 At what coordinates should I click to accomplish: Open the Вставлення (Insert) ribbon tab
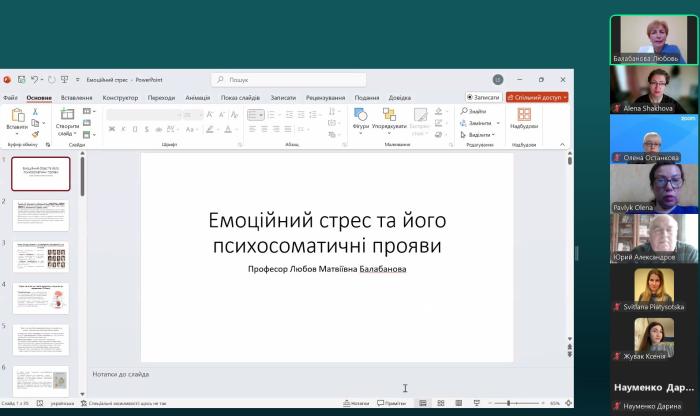(77, 98)
